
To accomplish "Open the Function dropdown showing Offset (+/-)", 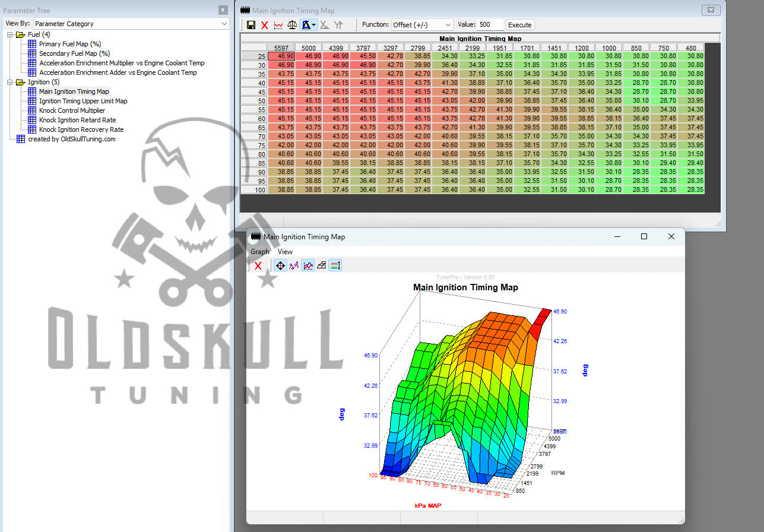I will click(421, 25).
